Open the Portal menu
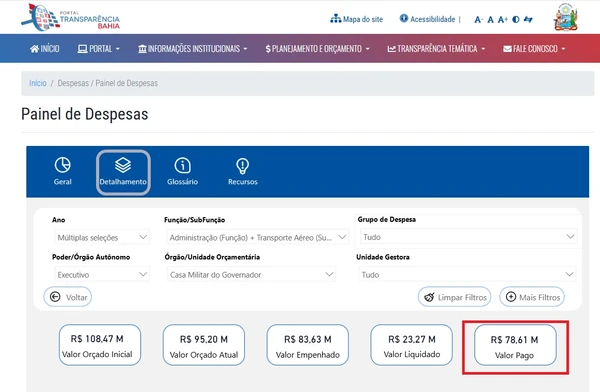This screenshot has width=600, height=392. click(99, 49)
